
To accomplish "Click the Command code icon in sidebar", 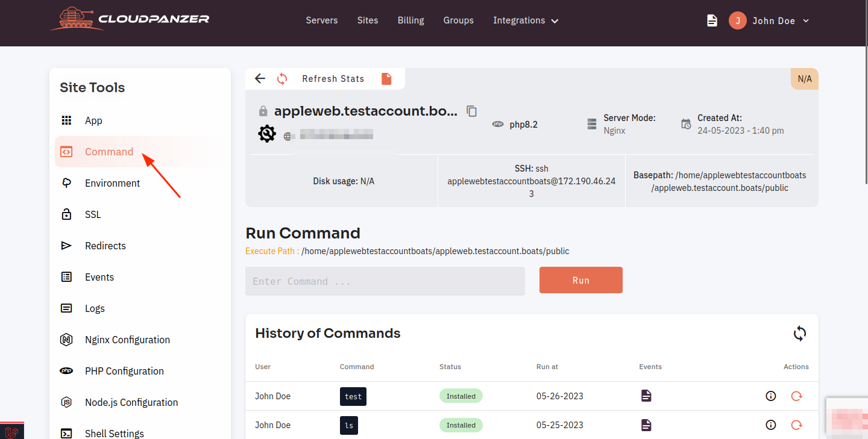I will 67,152.
